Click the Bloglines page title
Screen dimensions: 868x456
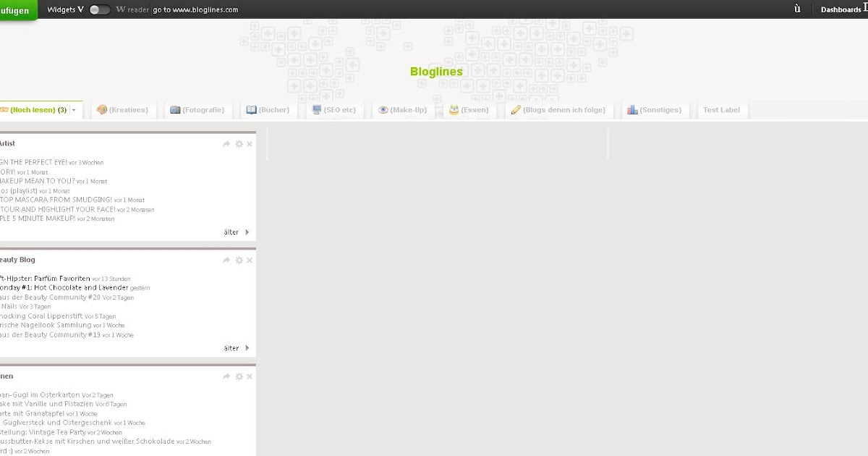click(436, 72)
